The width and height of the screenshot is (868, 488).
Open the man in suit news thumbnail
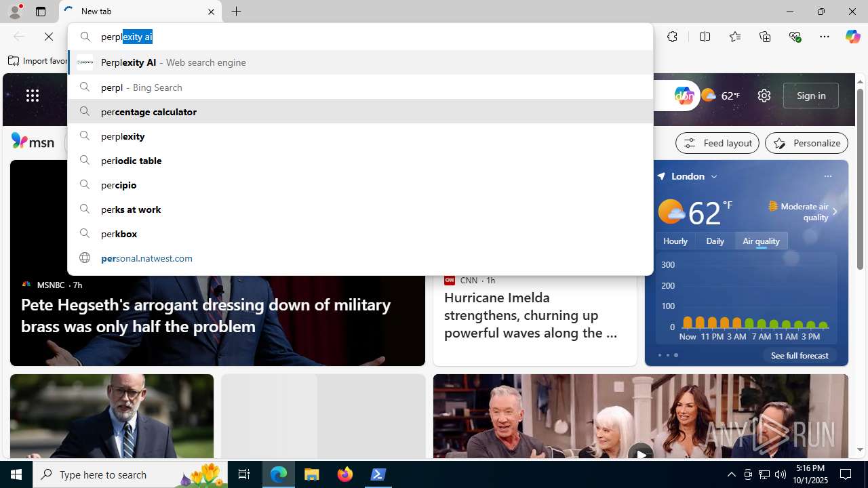[111, 417]
